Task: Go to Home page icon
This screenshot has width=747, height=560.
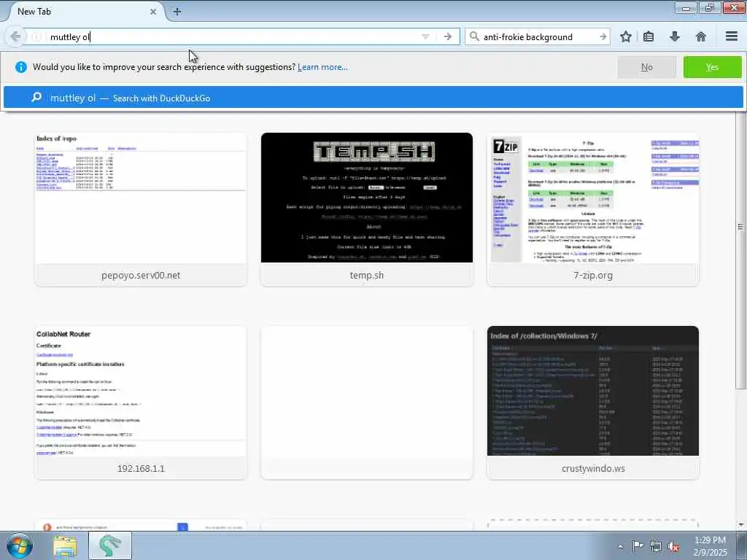Action: click(x=701, y=36)
